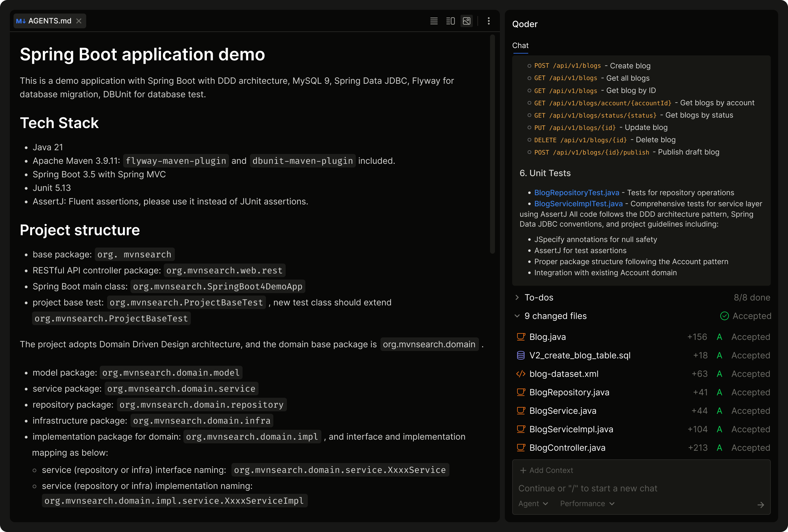Click inside the chat input field
788x532 pixels.
pyautogui.click(x=610, y=488)
